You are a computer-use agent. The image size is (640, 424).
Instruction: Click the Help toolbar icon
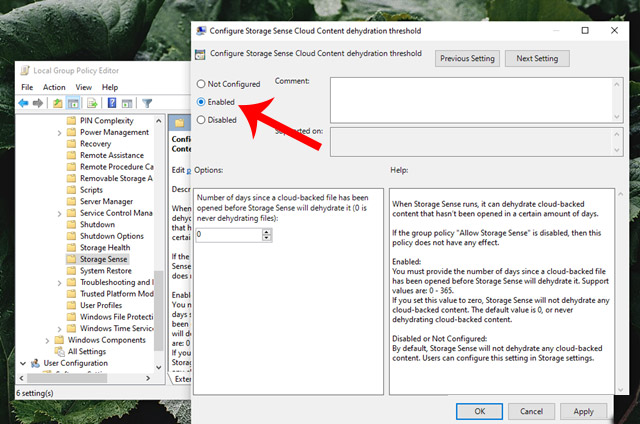tap(112, 103)
